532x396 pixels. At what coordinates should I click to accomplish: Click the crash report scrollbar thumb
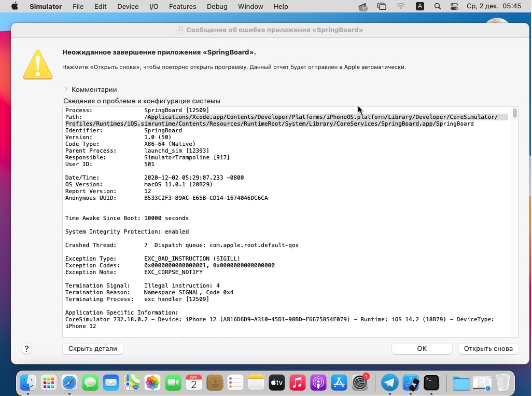tap(515, 113)
